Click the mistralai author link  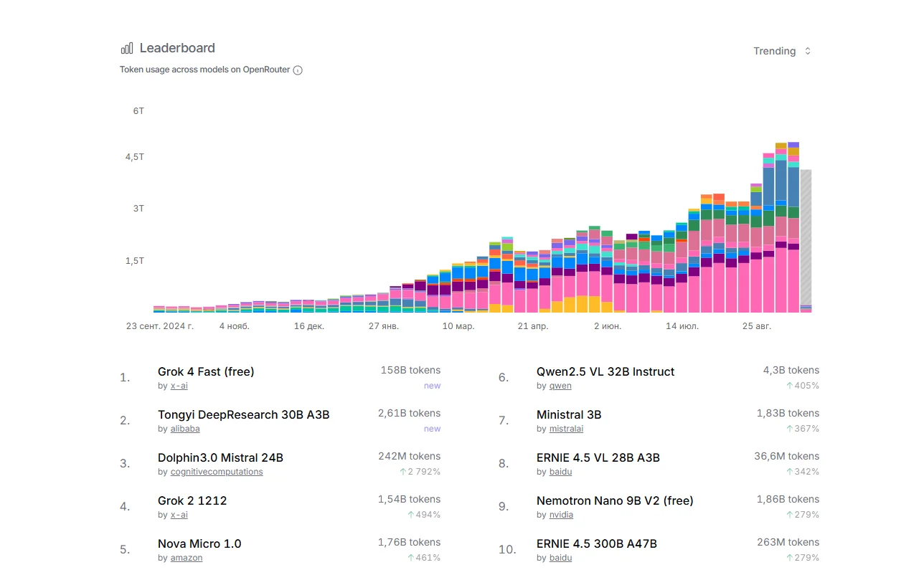tap(566, 429)
